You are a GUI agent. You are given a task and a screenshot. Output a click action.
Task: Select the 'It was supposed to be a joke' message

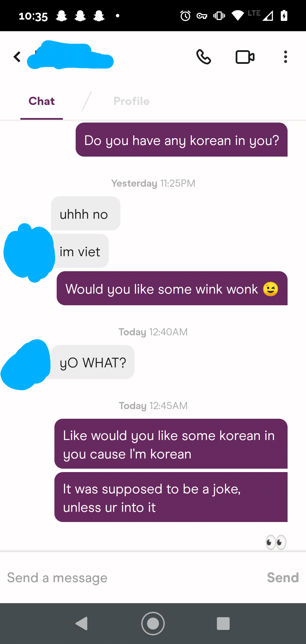point(171,497)
